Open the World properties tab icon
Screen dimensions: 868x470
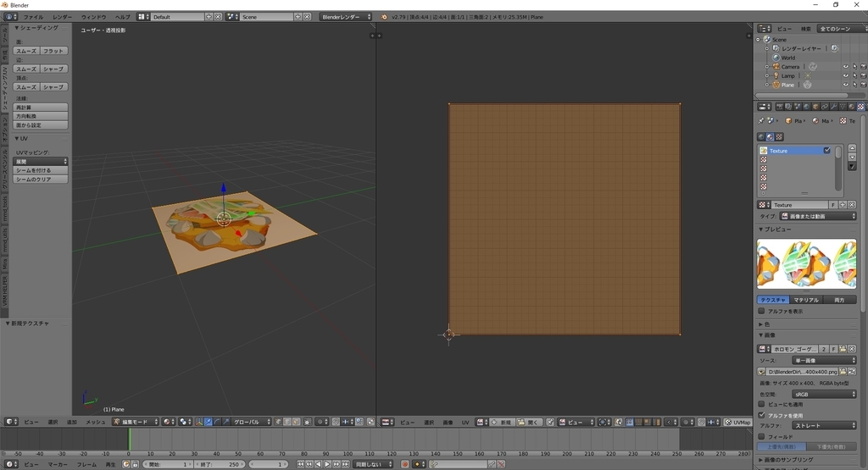coord(807,107)
